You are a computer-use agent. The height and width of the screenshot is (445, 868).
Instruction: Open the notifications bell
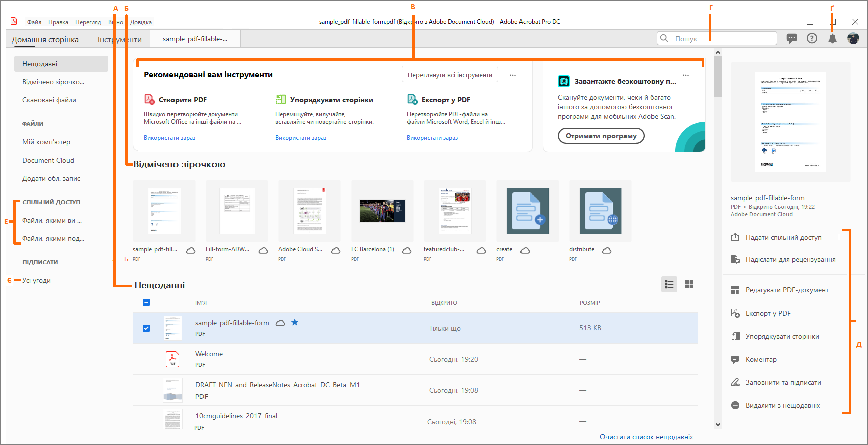click(832, 38)
